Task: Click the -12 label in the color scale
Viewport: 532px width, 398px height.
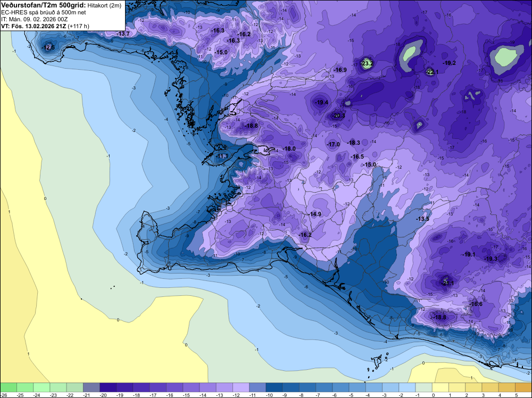Action: [237, 395]
